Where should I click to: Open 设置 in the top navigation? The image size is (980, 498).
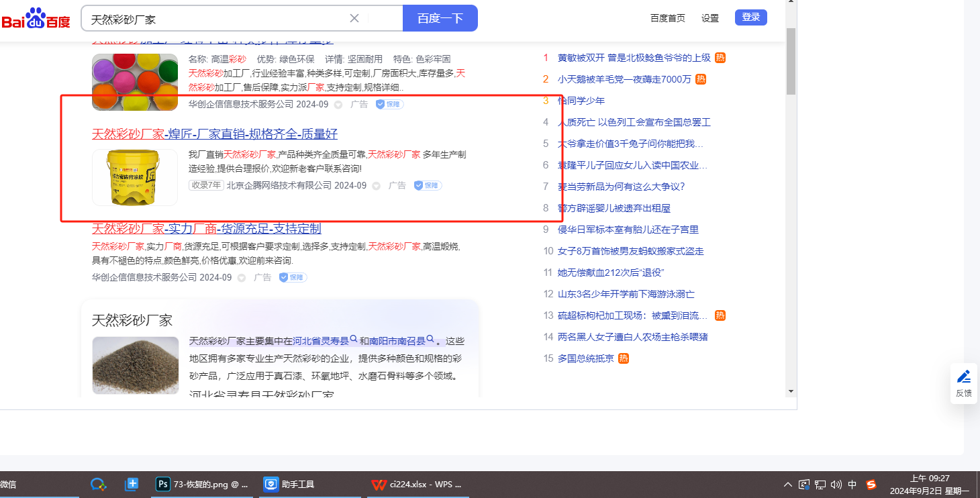709,18
